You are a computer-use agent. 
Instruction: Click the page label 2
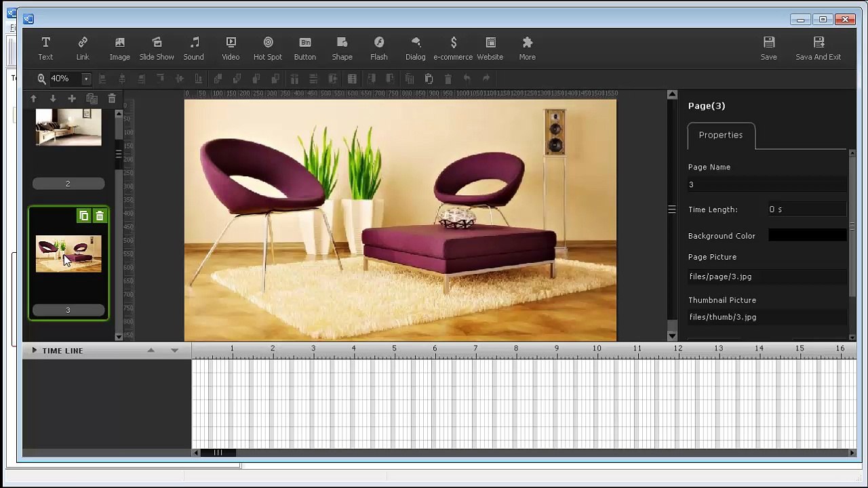click(68, 184)
